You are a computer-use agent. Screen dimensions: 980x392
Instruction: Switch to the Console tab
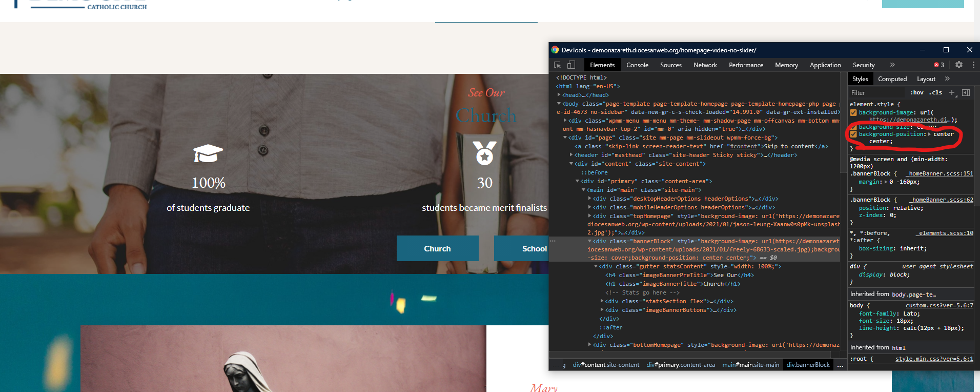click(637, 65)
